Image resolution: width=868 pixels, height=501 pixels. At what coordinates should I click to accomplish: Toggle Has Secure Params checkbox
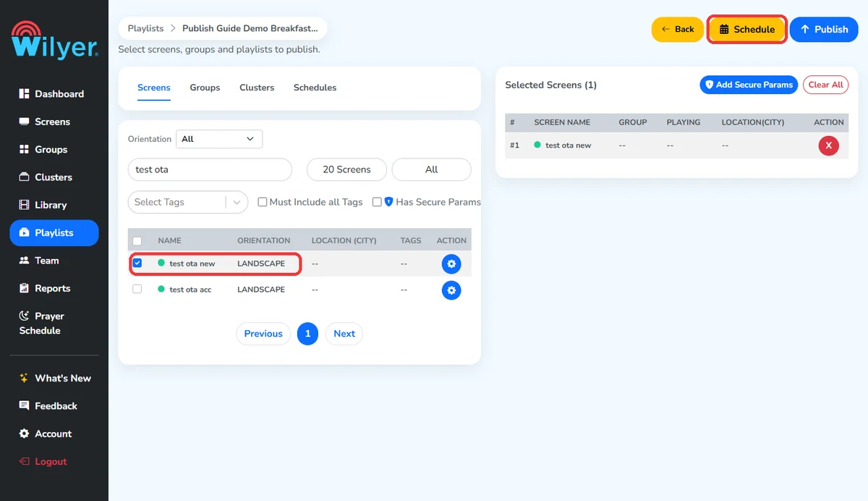tap(377, 202)
